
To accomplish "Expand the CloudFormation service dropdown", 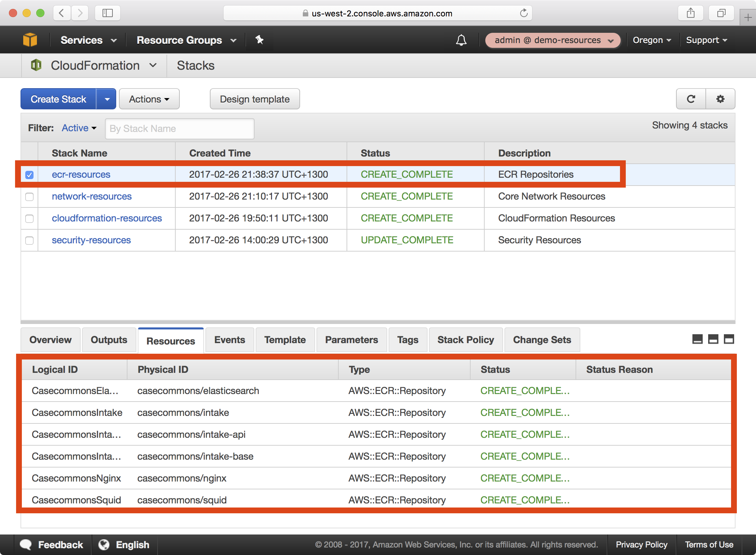I will pos(153,65).
